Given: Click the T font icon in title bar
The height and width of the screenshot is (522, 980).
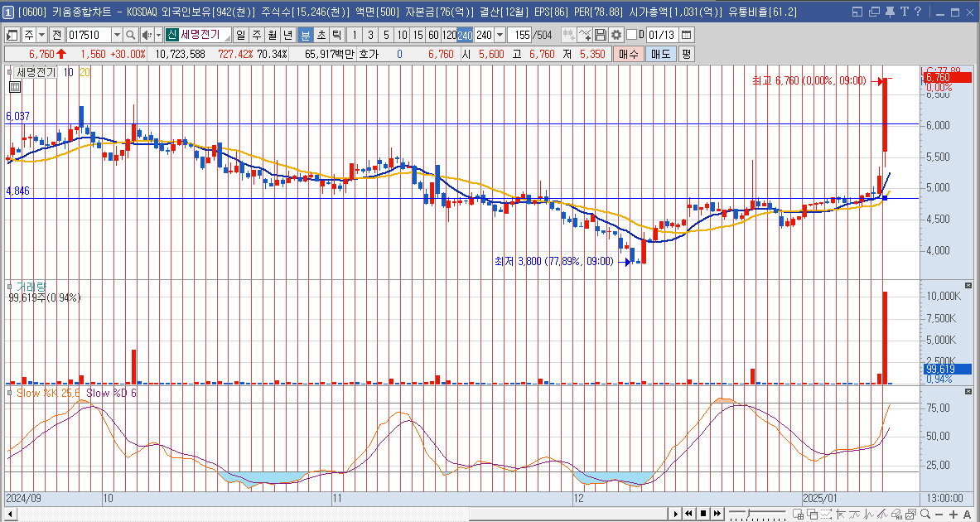Looking at the screenshot, I should [905, 12].
